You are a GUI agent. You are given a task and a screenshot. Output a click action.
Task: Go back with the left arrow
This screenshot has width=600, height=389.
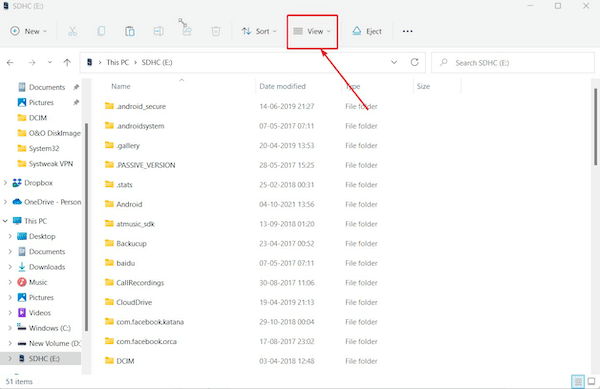[10, 62]
